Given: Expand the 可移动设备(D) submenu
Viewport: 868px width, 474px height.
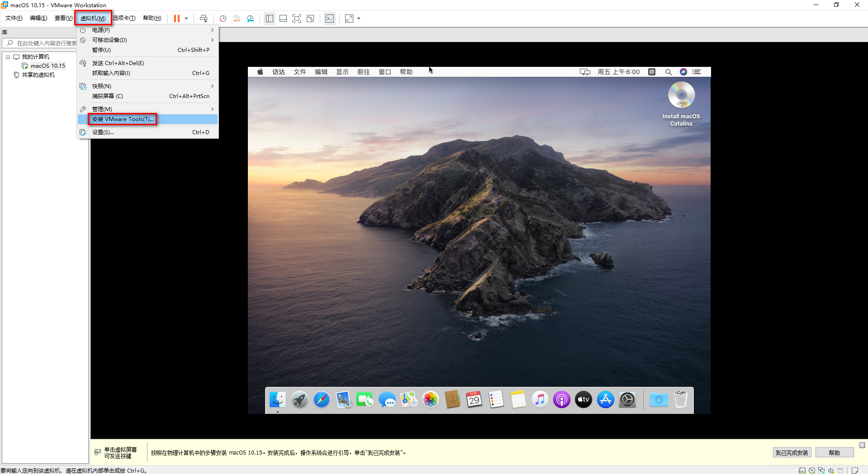Looking at the screenshot, I should pos(148,40).
